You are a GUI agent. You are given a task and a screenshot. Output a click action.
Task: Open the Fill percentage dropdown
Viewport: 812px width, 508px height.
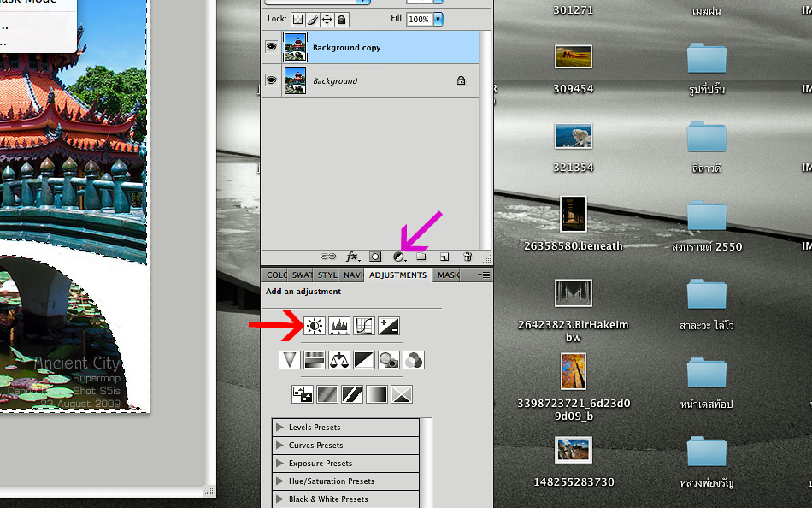click(x=438, y=19)
